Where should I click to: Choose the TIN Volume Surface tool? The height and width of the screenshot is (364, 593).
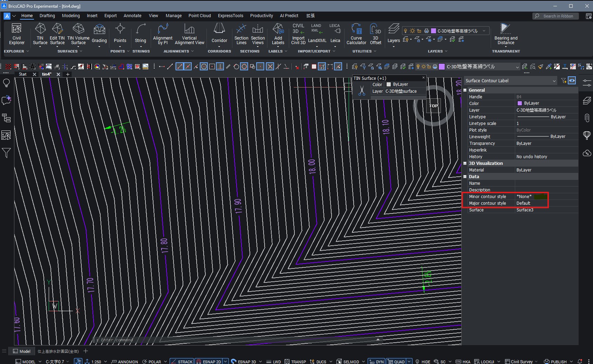pos(78,34)
